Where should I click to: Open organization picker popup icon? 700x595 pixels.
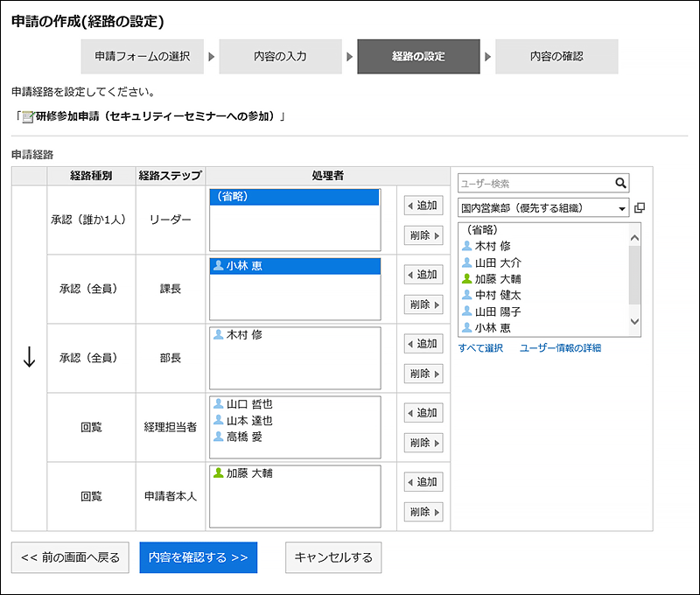pyautogui.click(x=640, y=207)
